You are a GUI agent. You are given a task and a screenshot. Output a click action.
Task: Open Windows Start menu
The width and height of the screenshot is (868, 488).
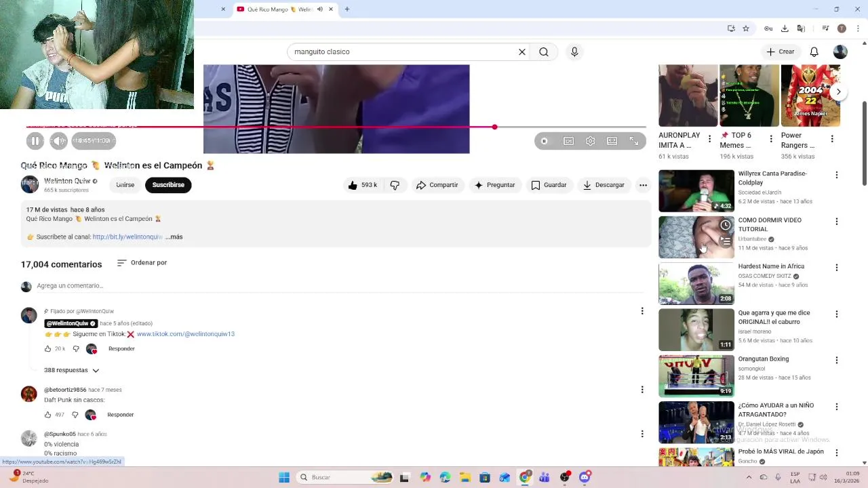click(x=284, y=478)
